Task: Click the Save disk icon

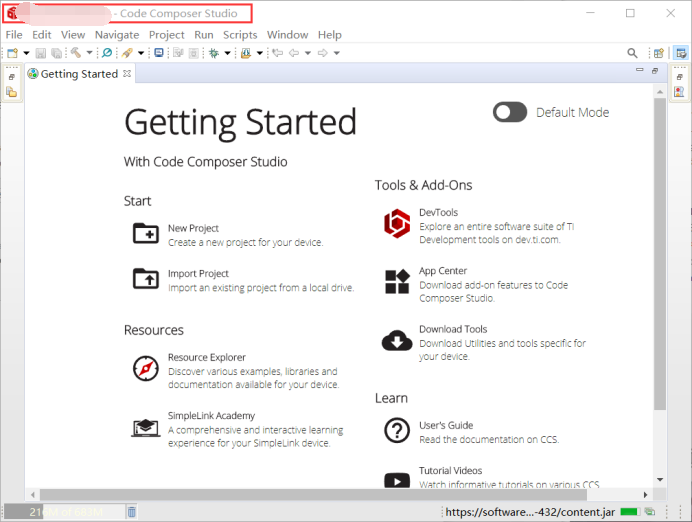Action: point(41,53)
